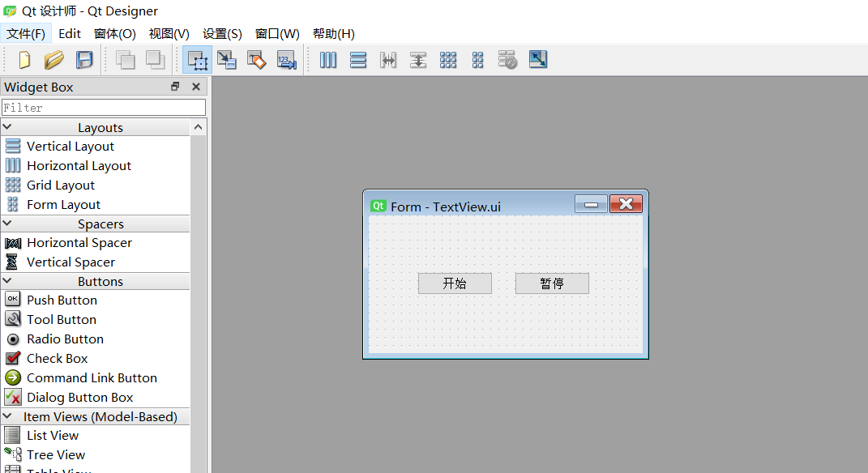This screenshot has height=473, width=868.
Task: Apply Lay Out Vertically toolbar icon
Action: pos(358,59)
